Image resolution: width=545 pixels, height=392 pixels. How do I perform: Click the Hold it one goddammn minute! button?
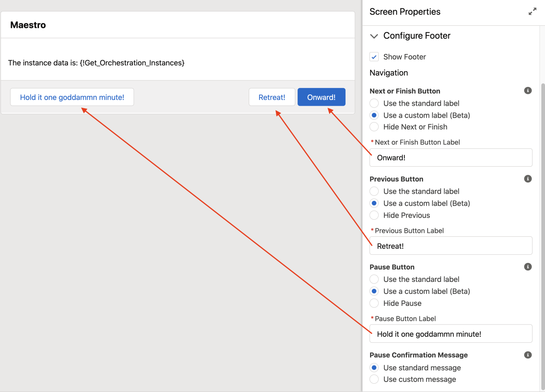pyautogui.click(x=72, y=97)
